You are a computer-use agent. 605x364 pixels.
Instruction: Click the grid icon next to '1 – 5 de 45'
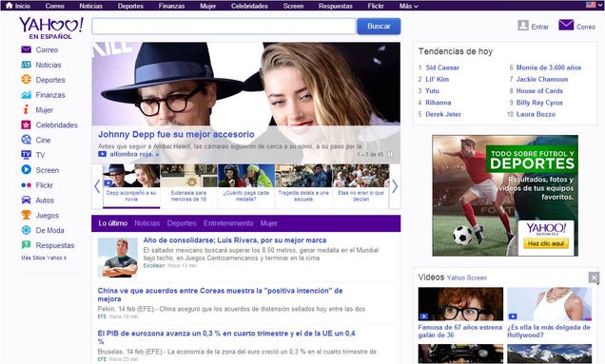390,154
